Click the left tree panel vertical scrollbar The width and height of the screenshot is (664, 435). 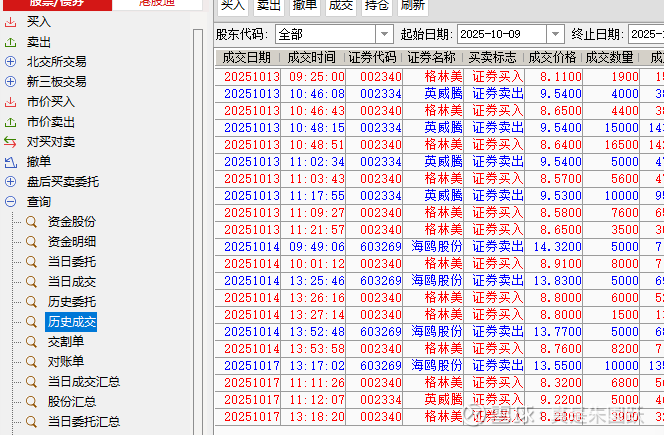click(198, 232)
